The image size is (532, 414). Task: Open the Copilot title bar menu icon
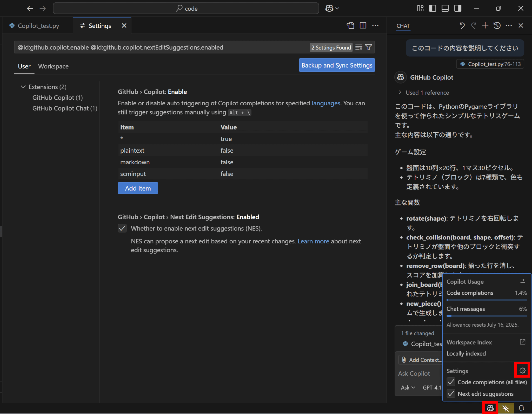(x=332, y=9)
